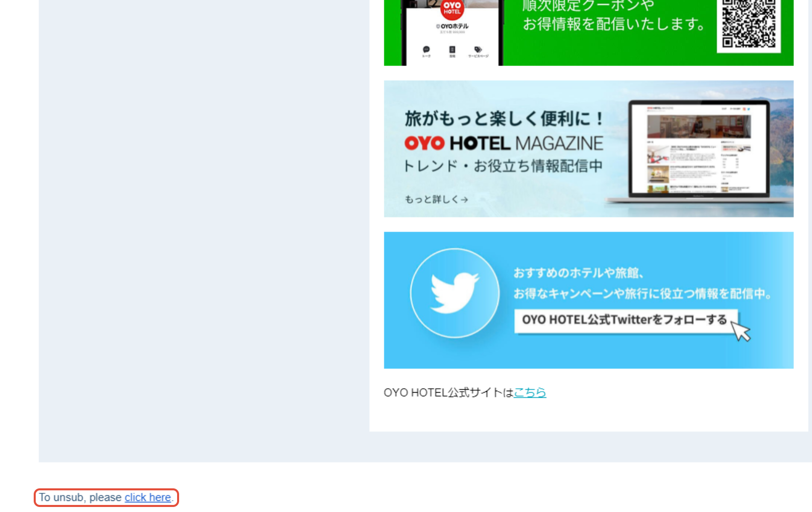Click the 'click here' unsubscribe link
Viewport: 812px width, 512px height.
(147, 497)
